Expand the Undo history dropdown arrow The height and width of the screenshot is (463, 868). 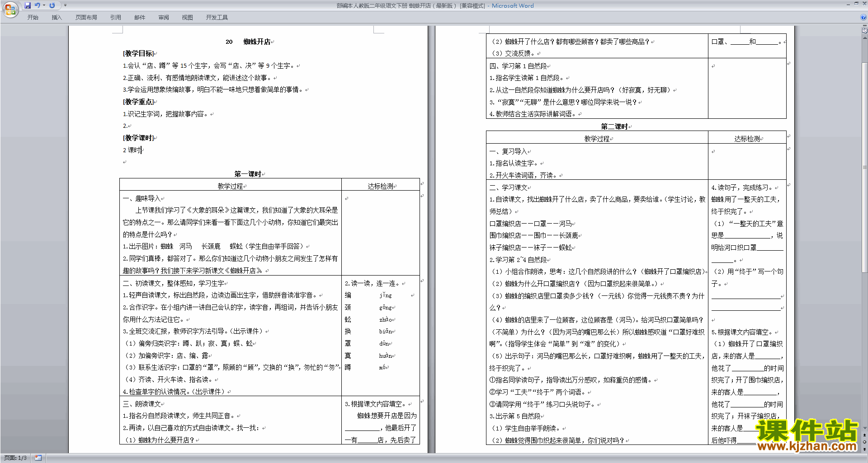[44, 5]
